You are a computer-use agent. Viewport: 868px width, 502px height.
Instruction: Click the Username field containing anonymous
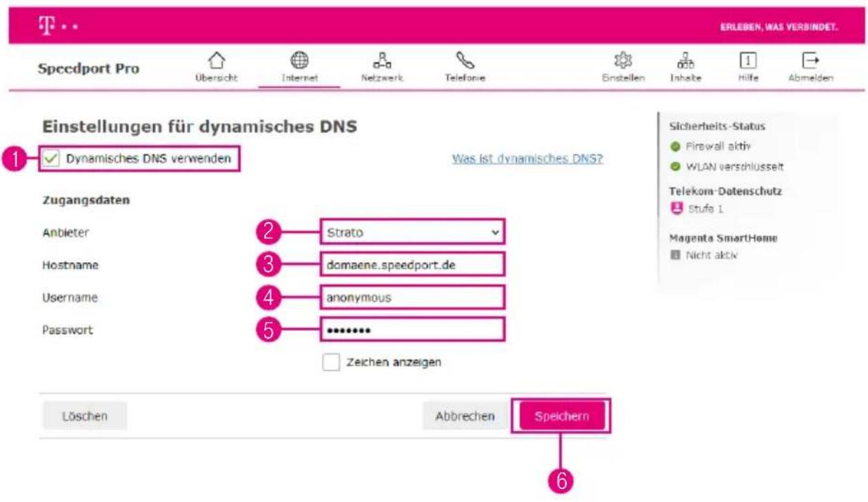pyautogui.click(x=412, y=297)
